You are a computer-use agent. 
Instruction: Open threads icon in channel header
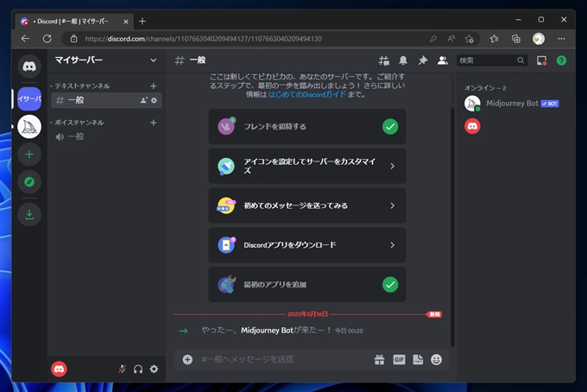coord(384,60)
